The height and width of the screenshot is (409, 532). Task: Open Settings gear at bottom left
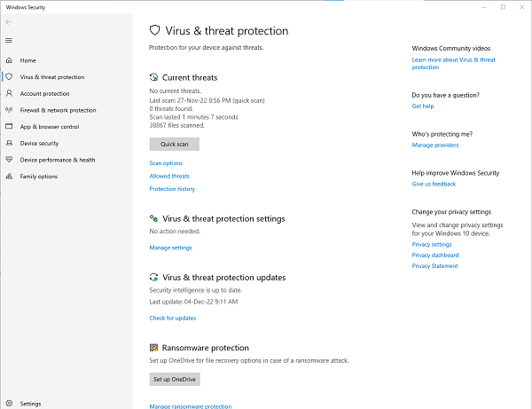(10, 403)
